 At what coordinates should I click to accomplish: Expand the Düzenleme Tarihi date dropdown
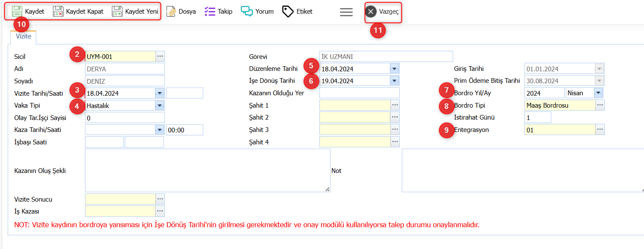click(x=394, y=69)
